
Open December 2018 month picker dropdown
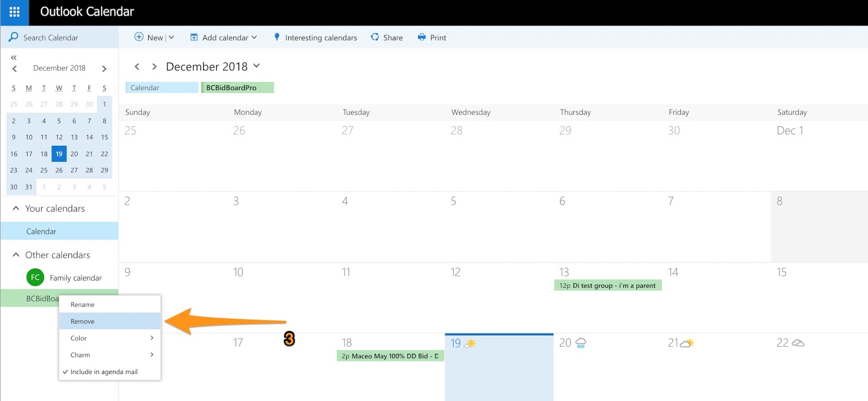pyautogui.click(x=257, y=66)
